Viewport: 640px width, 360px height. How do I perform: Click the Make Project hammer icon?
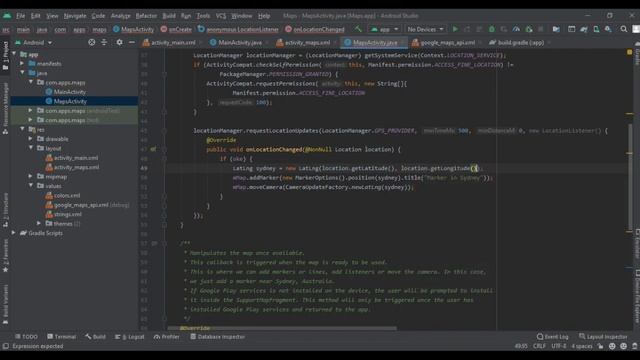[x=358, y=29]
